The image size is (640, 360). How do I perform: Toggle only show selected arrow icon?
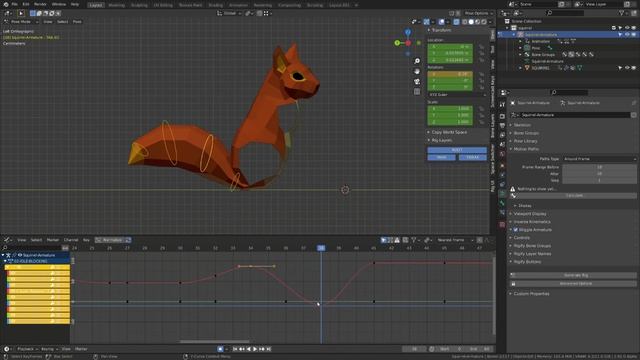(x=383, y=240)
